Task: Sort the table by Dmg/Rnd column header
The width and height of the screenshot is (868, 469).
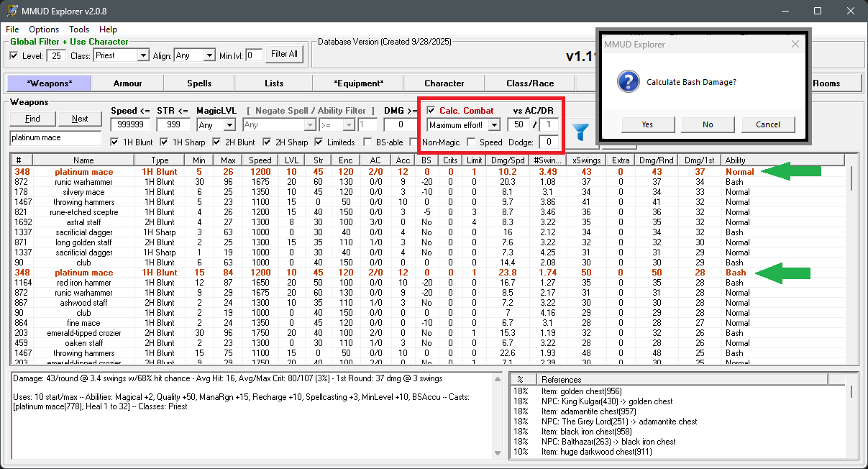Action: pos(656,160)
